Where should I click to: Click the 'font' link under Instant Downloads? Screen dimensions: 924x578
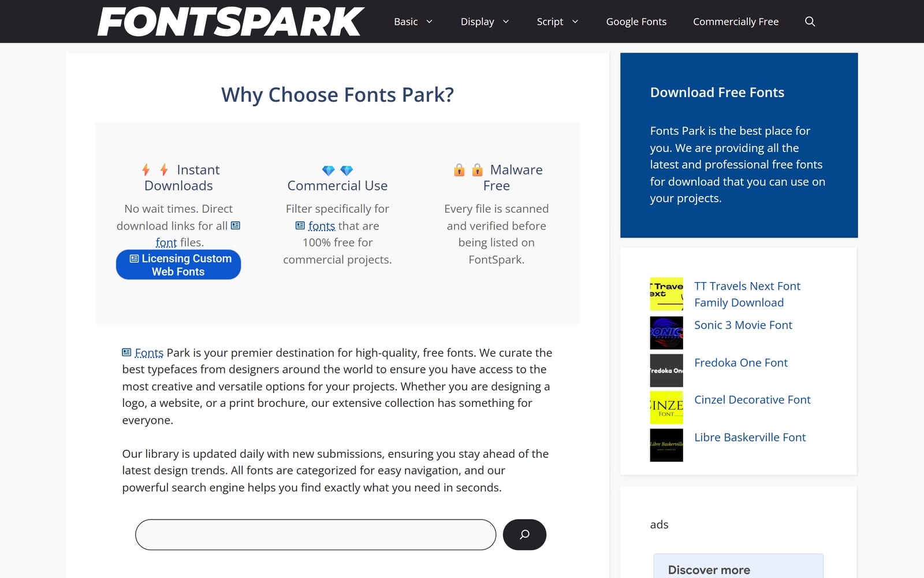[166, 243]
